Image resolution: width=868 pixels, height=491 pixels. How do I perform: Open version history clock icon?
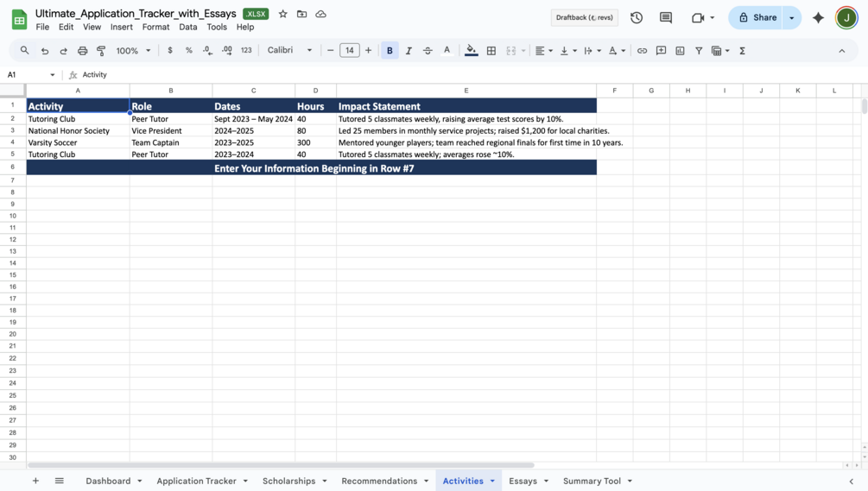637,18
